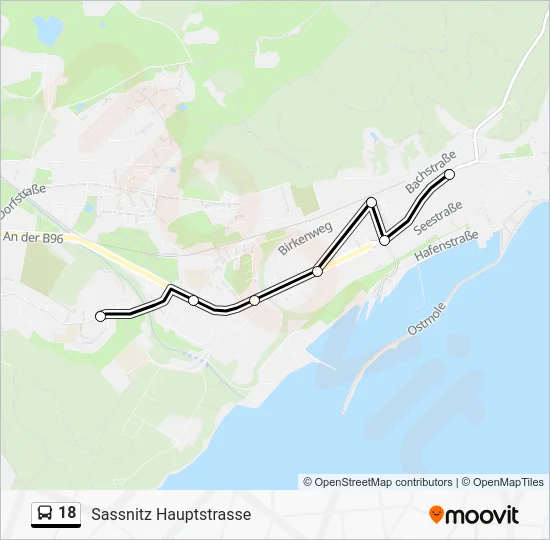Click the bus icon beside 18

coord(45,513)
